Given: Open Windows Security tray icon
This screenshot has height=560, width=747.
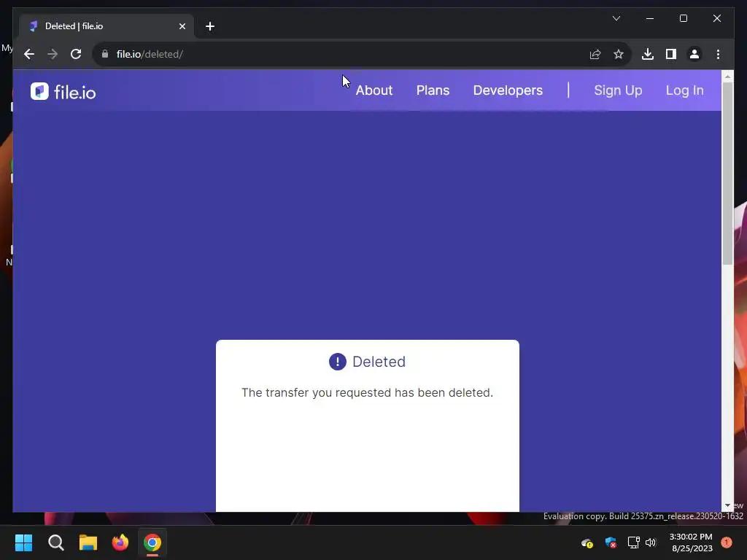Looking at the screenshot, I should tap(611, 542).
